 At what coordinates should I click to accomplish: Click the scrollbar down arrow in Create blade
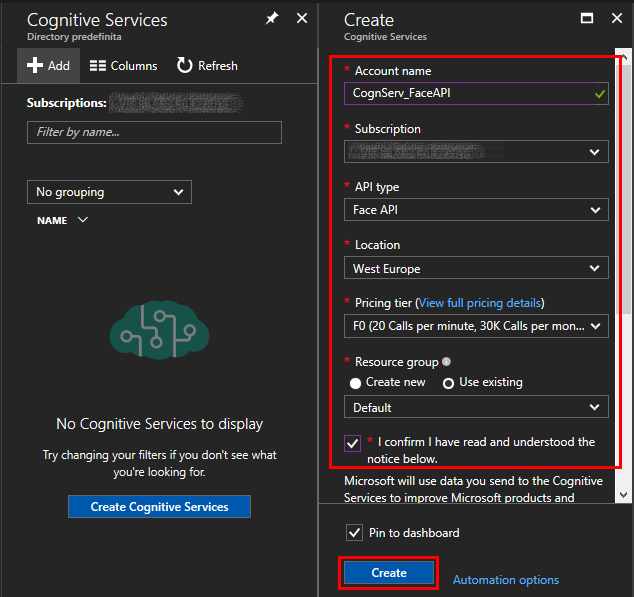coord(623,494)
